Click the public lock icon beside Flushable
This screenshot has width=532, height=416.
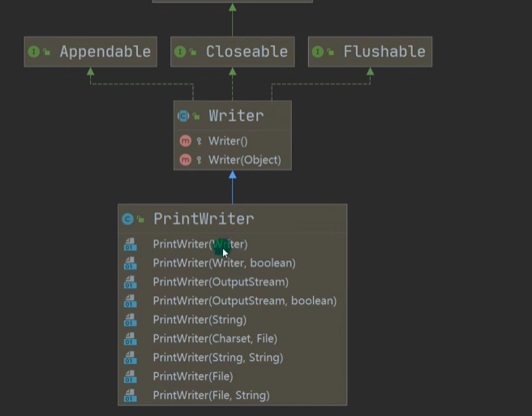tap(331, 52)
